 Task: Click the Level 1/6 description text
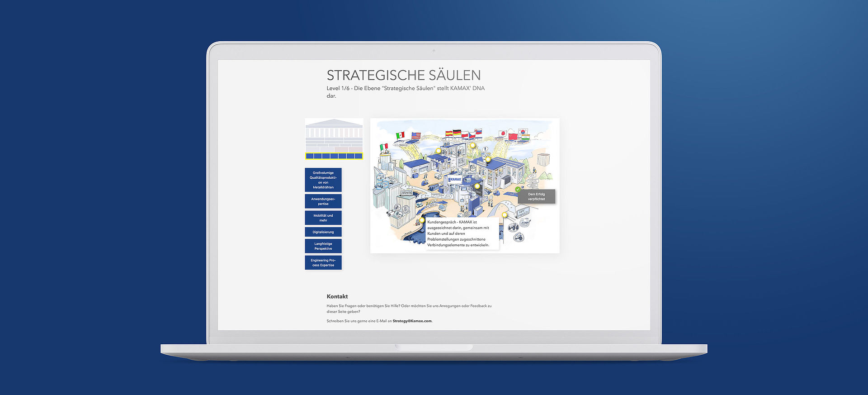(406, 92)
